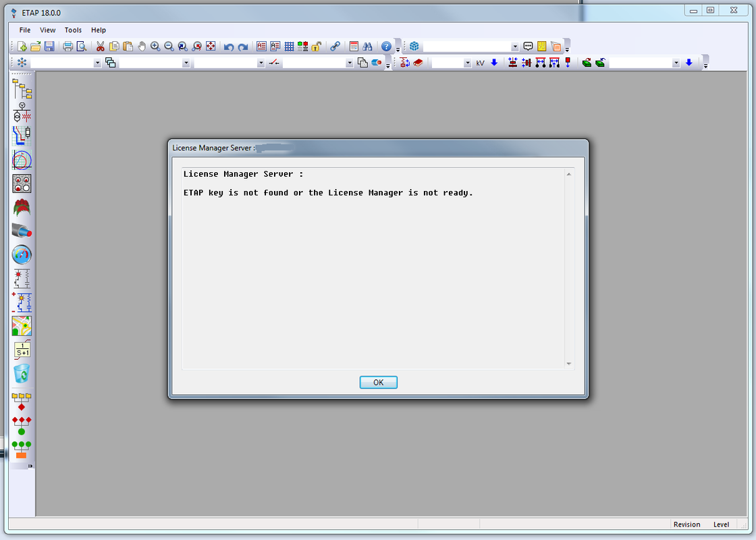Click the calendar table icon

pyautogui.click(x=354, y=47)
